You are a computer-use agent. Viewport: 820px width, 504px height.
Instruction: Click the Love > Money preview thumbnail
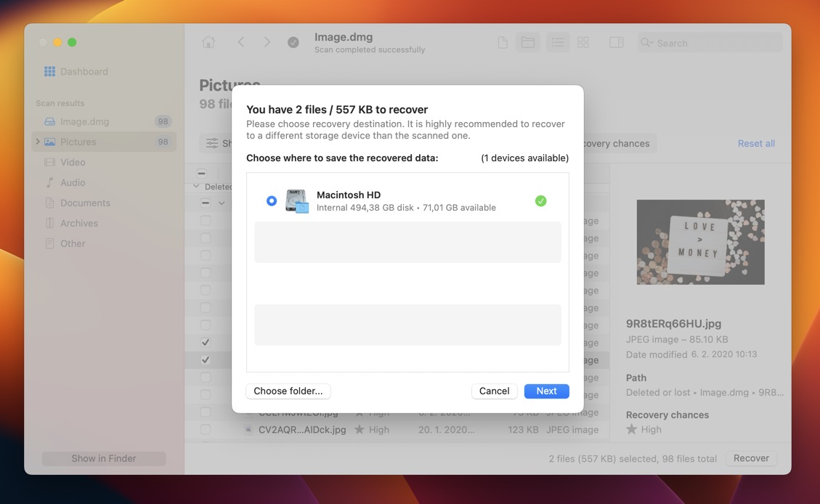point(700,242)
